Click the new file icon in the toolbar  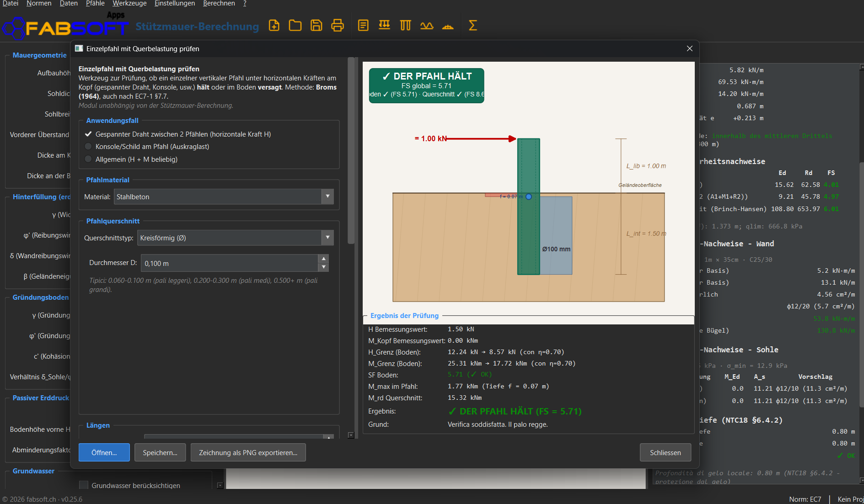coord(274,25)
